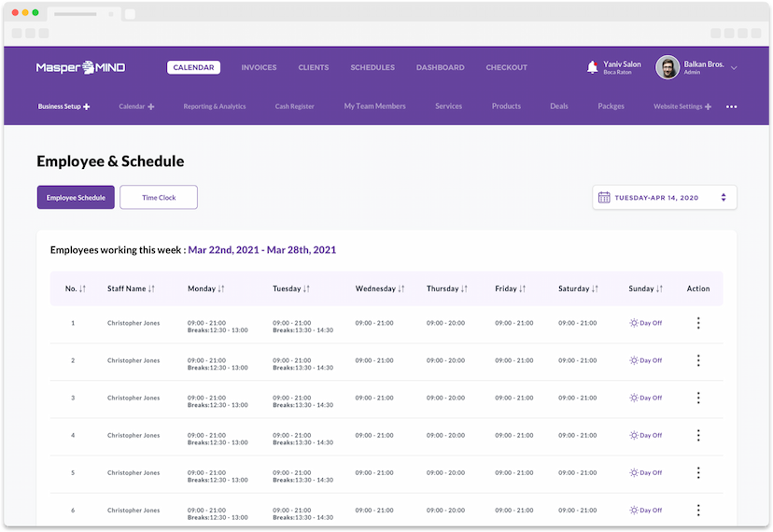Click the user profile avatar photo

(x=667, y=67)
